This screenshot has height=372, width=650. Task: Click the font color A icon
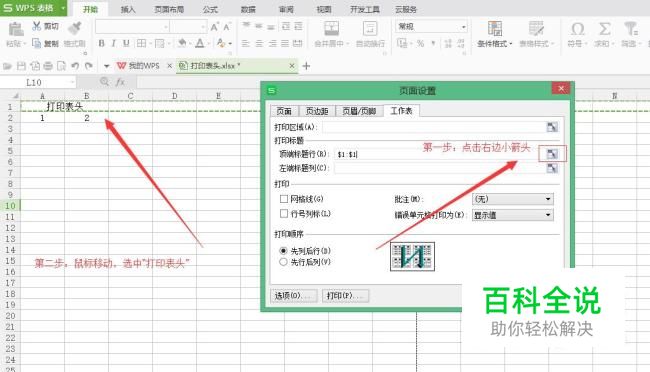[x=200, y=43]
